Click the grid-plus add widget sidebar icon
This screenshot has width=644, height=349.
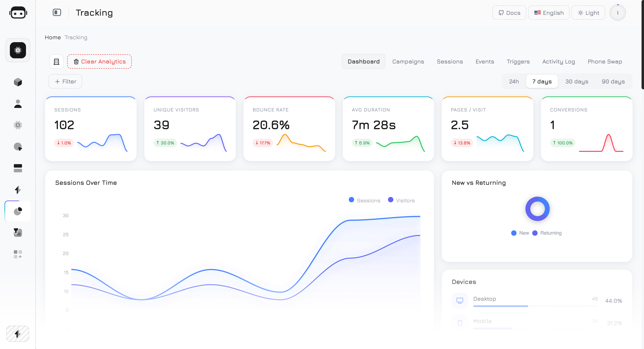tap(18, 254)
